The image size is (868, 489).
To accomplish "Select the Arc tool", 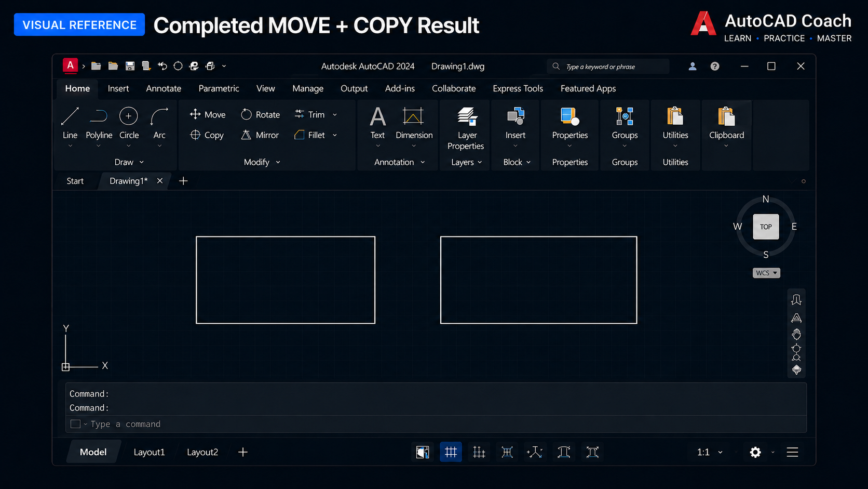I will [x=159, y=124].
